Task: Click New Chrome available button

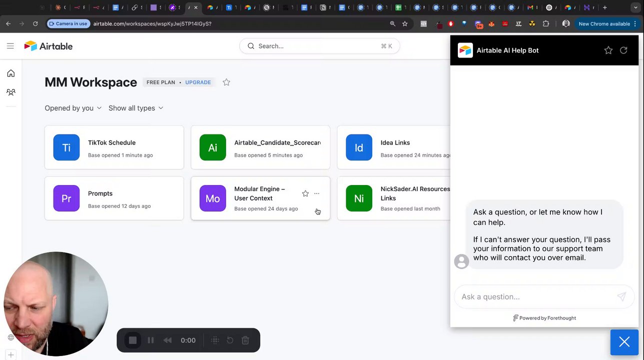Action: pos(606,23)
